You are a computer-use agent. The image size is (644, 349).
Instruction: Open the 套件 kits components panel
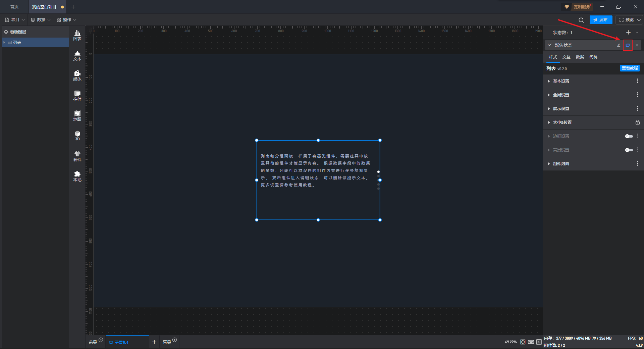[77, 156]
